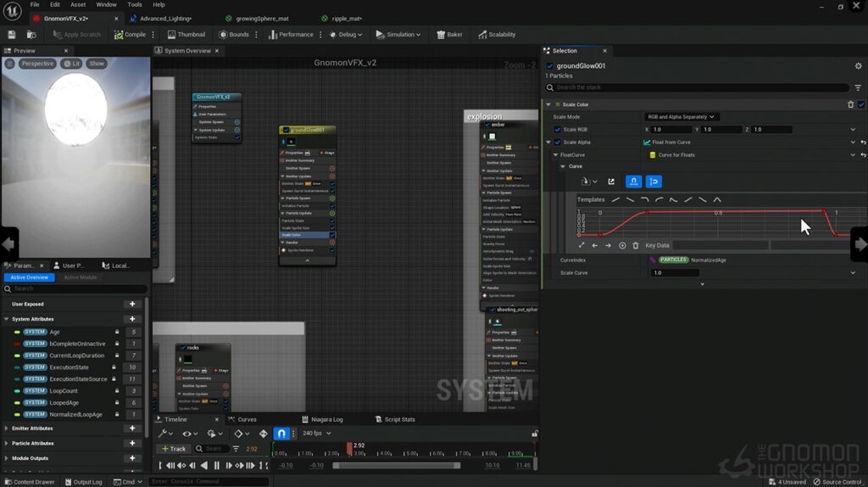Select the Active Module button
The height and width of the screenshot is (487, 868).
pos(81,277)
